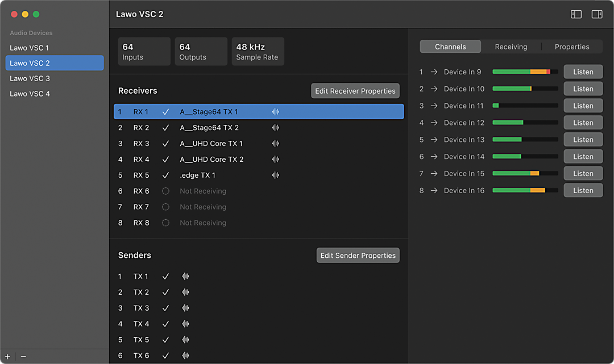Click the waveform icon for RX 1

tap(276, 112)
